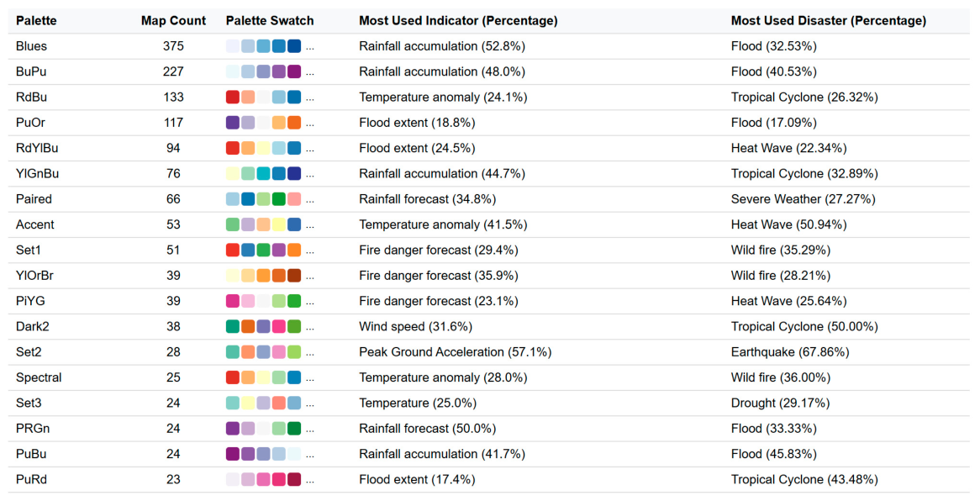Select the red swatch in RdBu row

[233, 97]
